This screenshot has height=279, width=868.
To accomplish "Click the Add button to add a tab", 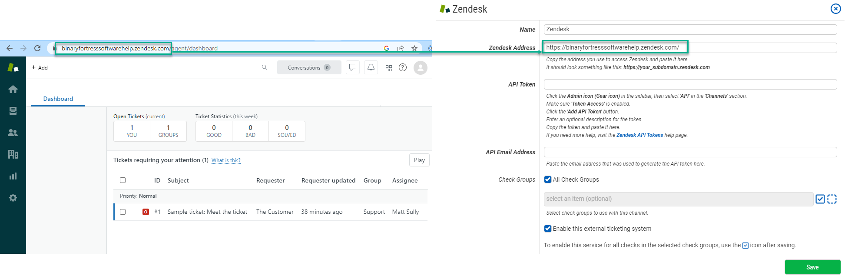I will click(x=40, y=67).
